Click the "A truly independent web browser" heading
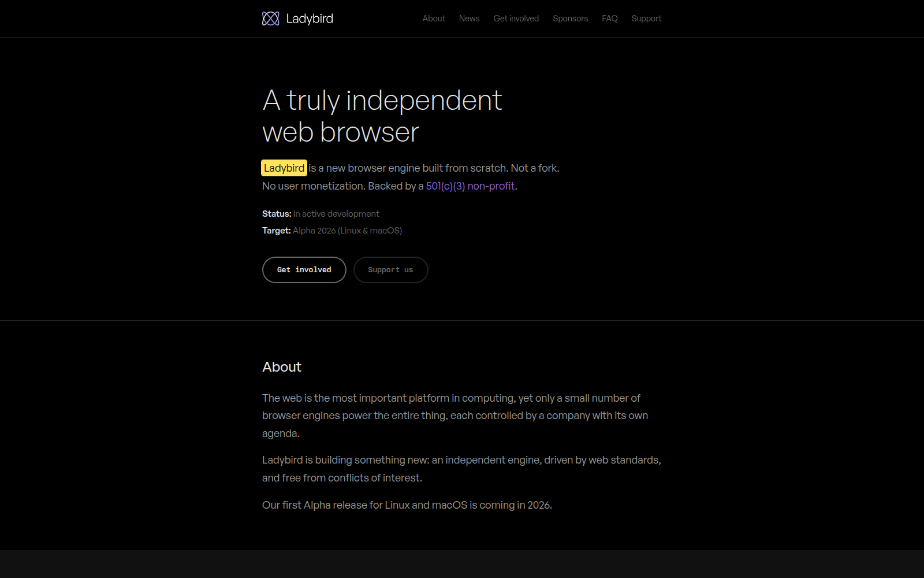Image resolution: width=924 pixels, height=578 pixels. [382, 116]
